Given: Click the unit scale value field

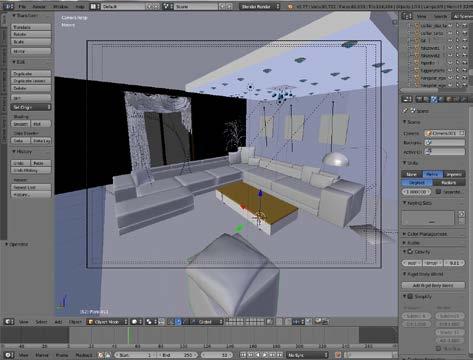Looking at the screenshot, I should 416,192.
